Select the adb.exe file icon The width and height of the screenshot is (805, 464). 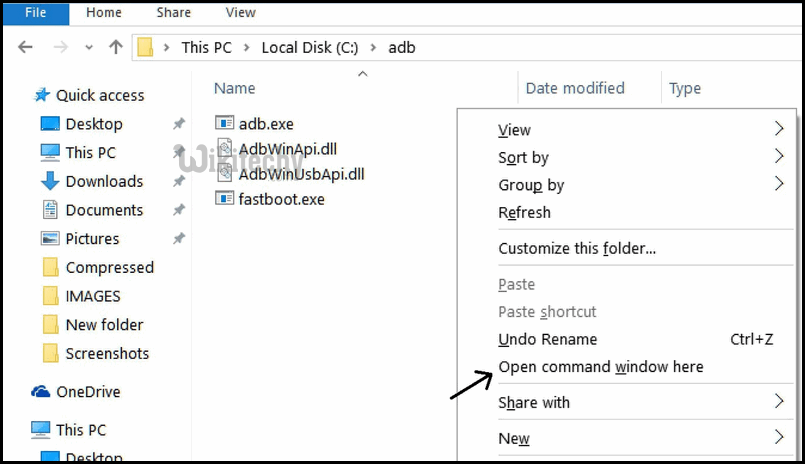(224, 124)
